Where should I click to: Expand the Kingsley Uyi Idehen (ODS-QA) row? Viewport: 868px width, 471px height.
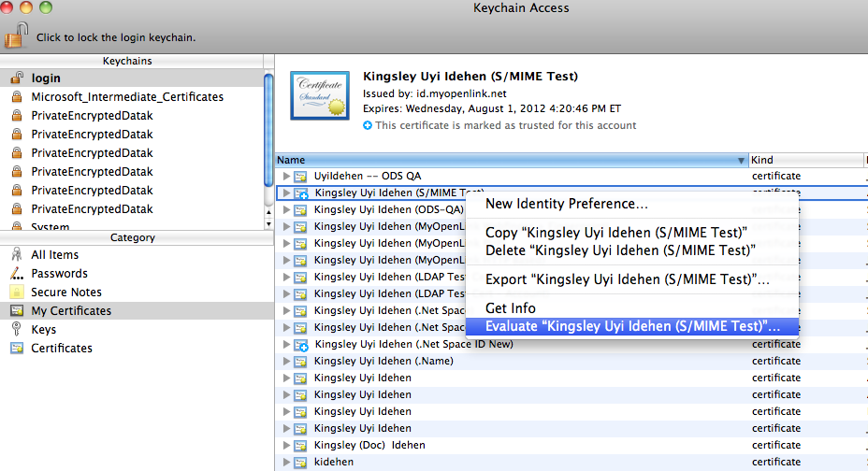(x=286, y=209)
